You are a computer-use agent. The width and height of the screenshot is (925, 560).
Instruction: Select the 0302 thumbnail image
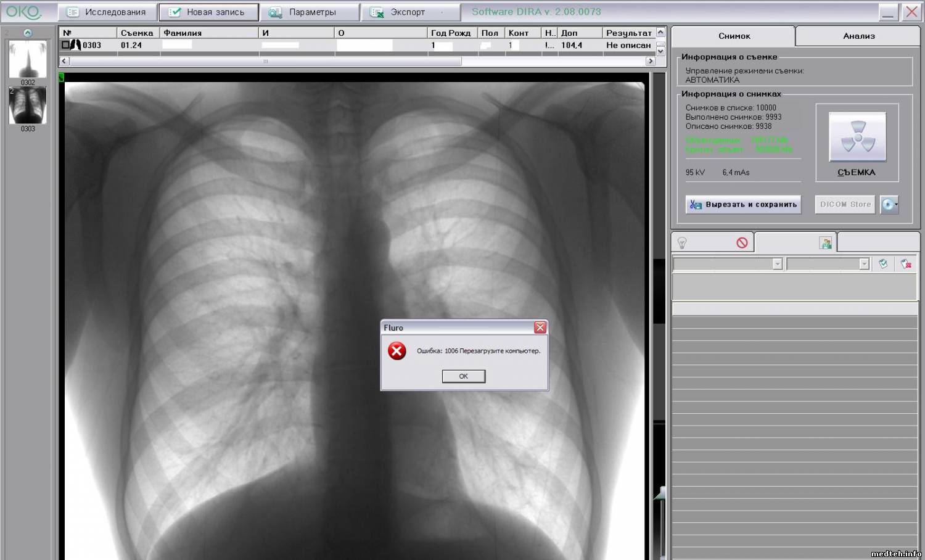[28, 60]
